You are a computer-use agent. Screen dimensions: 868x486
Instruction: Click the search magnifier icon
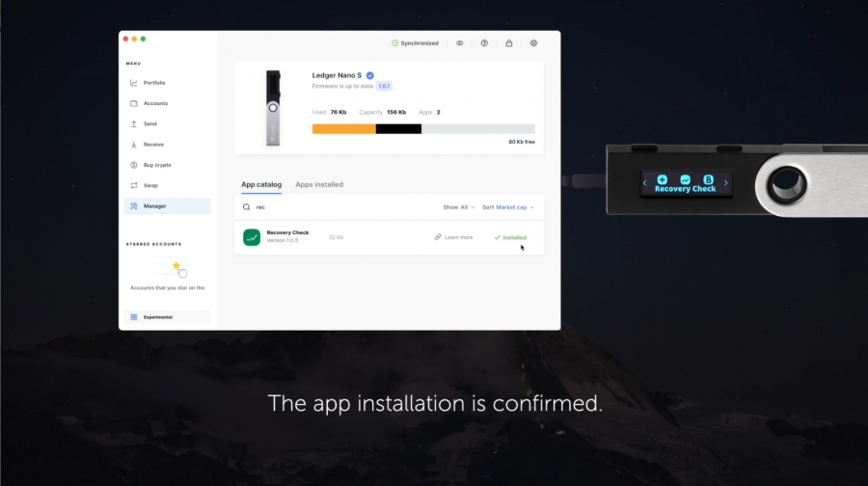[246, 207]
